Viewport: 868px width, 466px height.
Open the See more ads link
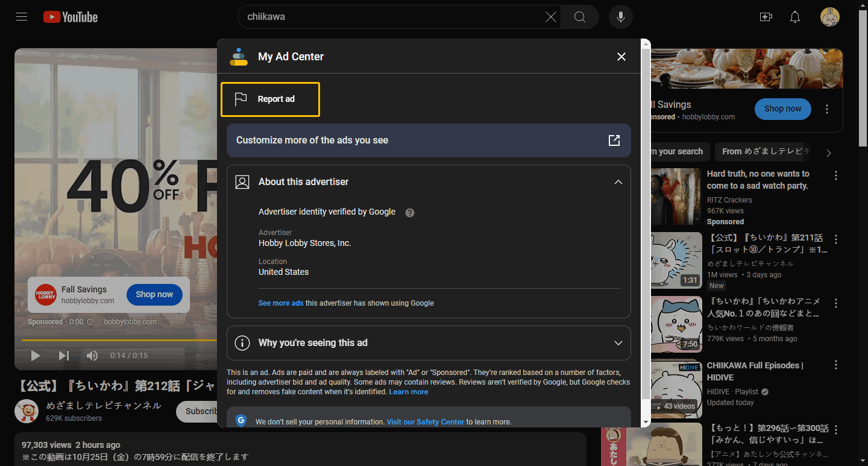point(281,303)
